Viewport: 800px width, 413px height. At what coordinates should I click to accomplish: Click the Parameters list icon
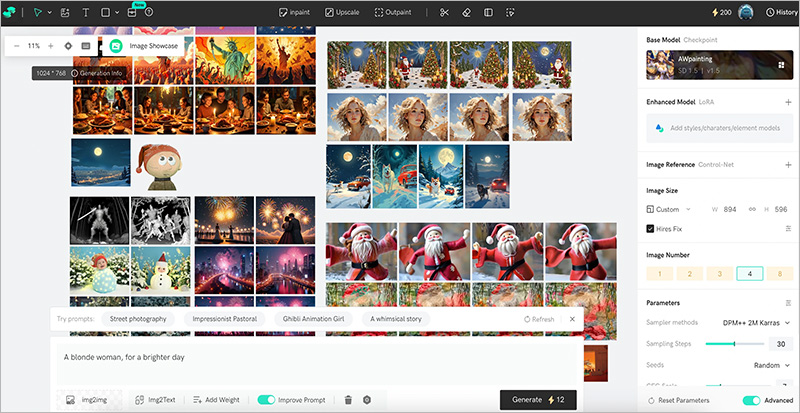pyautogui.click(x=788, y=303)
